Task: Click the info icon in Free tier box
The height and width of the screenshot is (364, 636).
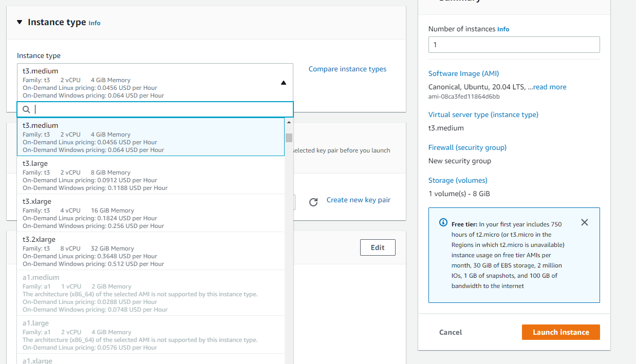Action: pyautogui.click(x=443, y=223)
